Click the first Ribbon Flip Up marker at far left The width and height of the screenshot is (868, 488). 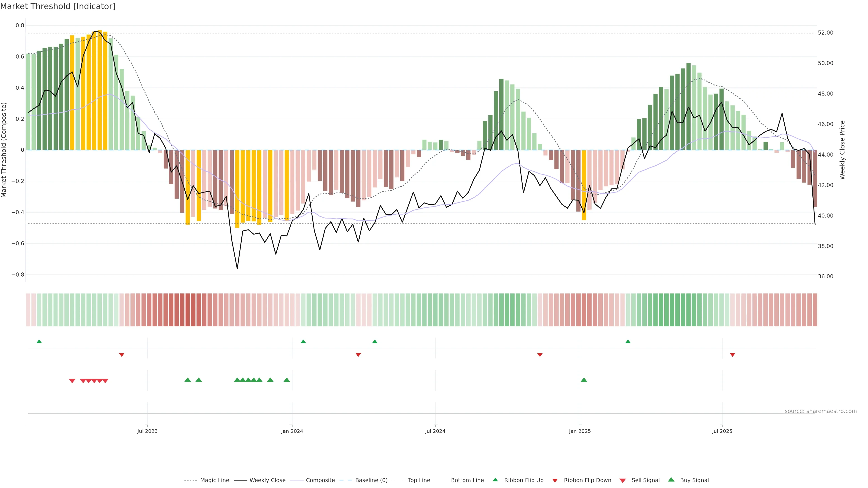point(39,342)
